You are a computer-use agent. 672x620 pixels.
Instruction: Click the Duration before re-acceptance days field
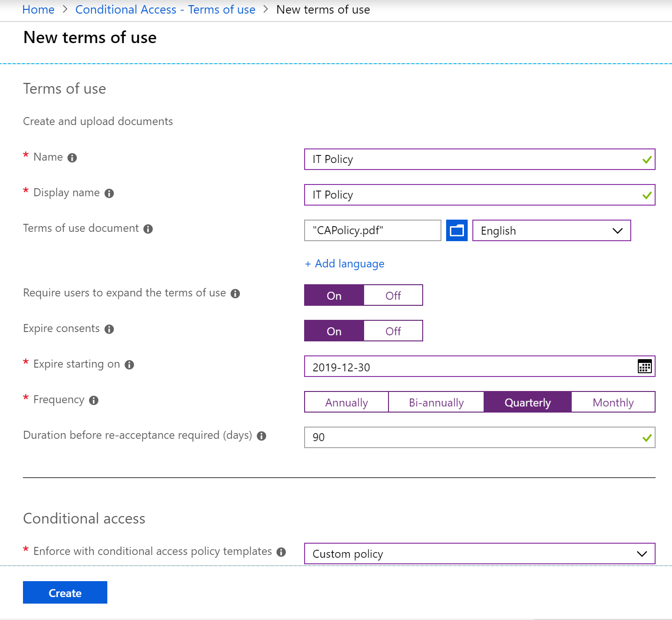473,437
